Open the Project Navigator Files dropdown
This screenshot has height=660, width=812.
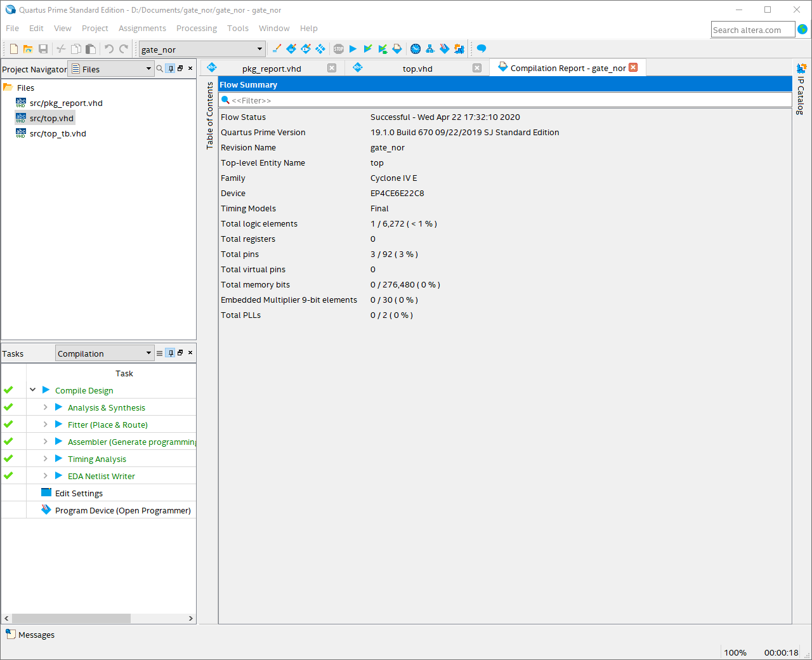111,69
